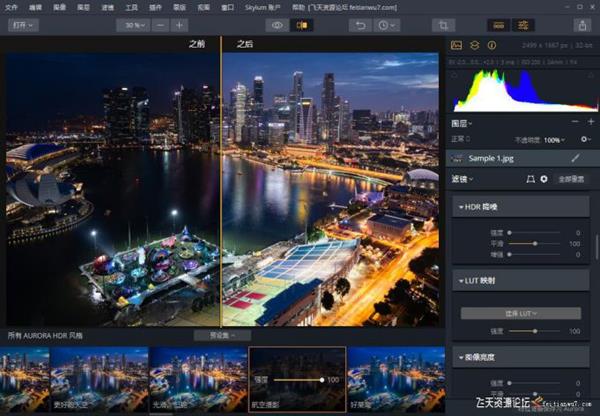
Task: Toggle the eye quick preview icon
Action: click(x=275, y=24)
